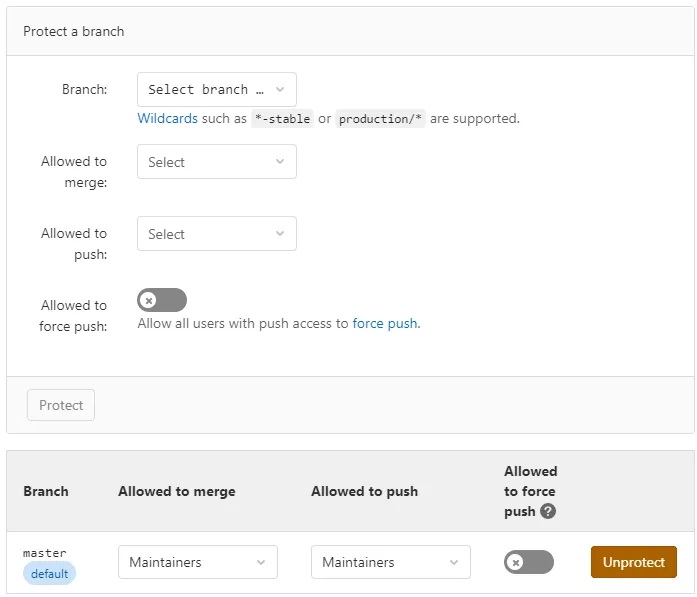Screen dimensions: 697x597
Task: Unprotect the master branch
Action: [x=633, y=562]
